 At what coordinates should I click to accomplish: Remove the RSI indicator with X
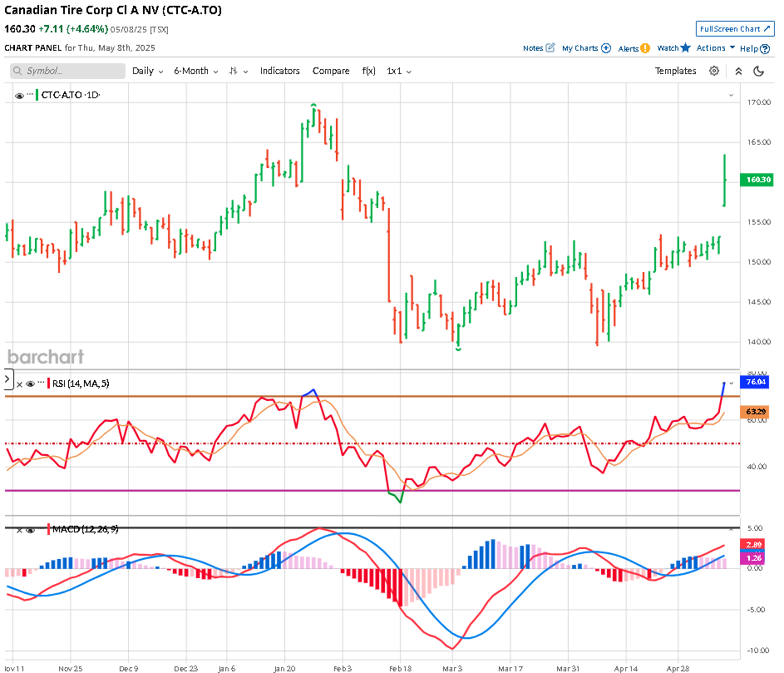pyautogui.click(x=19, y=384)
